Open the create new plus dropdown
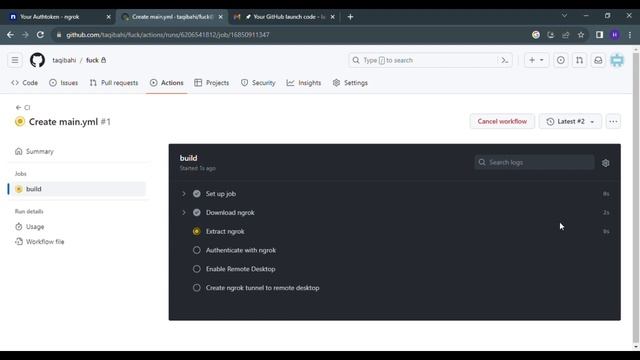 [536, 60]
